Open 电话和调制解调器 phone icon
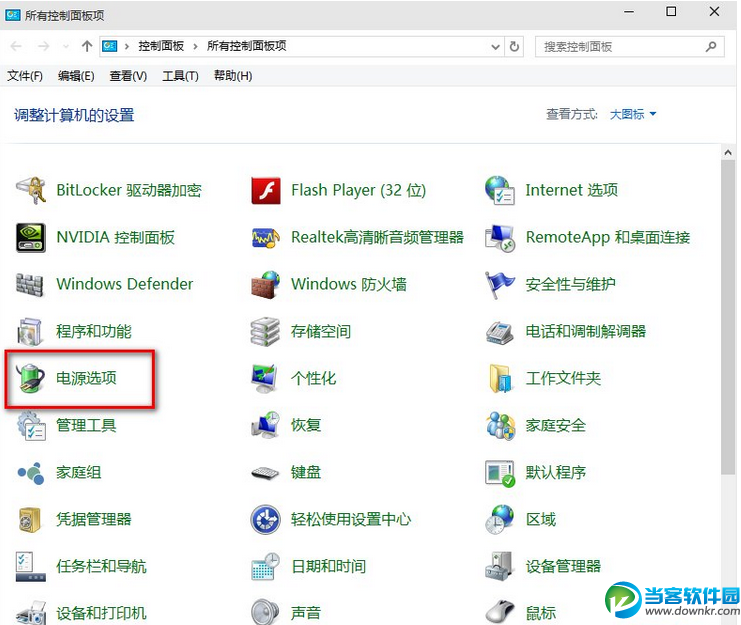The image size is (741, 625). pyautogui.click(x=500, y=332)
